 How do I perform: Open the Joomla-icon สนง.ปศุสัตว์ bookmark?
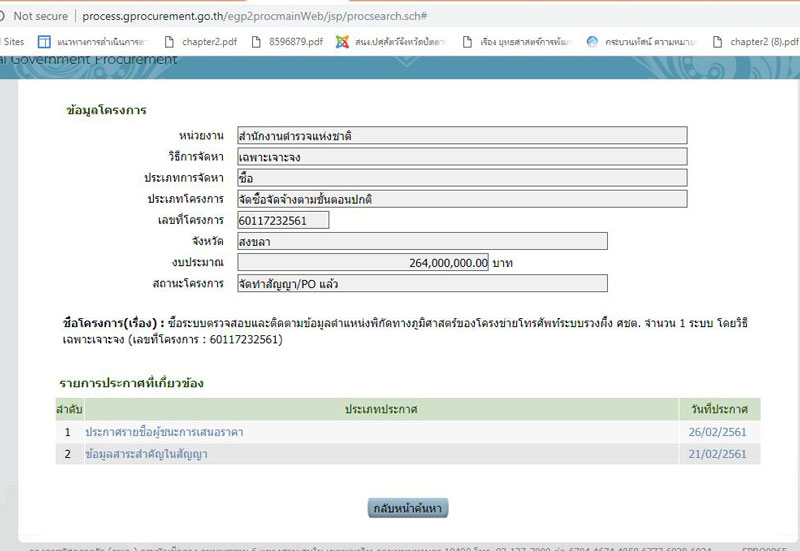point(392,42)
